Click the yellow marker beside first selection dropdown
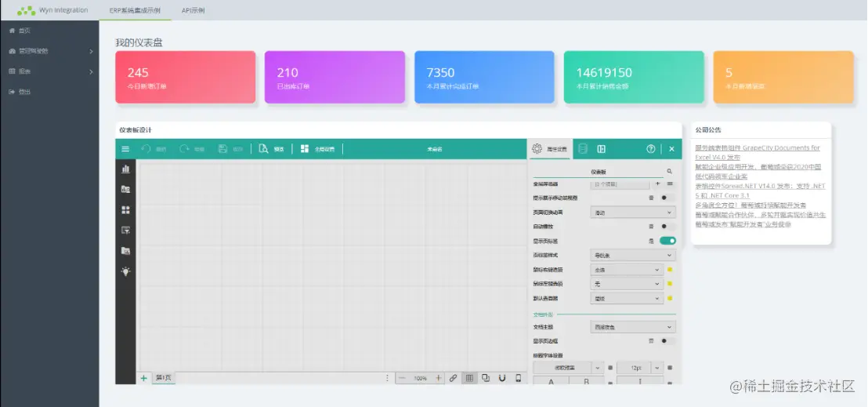The height and width of the screenshot is (407, 868). click(x=670, y=270)
